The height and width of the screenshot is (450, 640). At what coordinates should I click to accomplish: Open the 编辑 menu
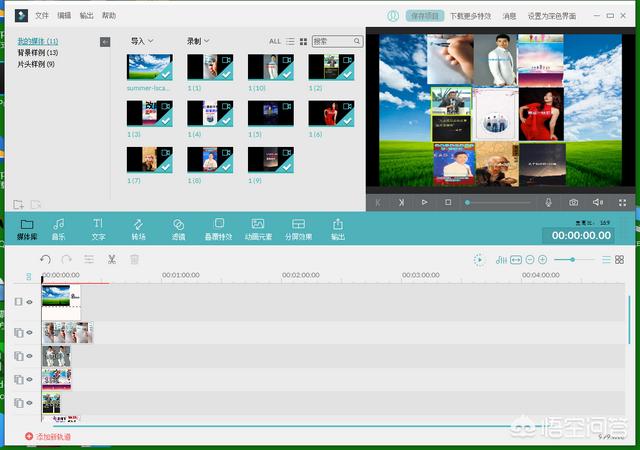pyautogui.click(x=64, y=16)
